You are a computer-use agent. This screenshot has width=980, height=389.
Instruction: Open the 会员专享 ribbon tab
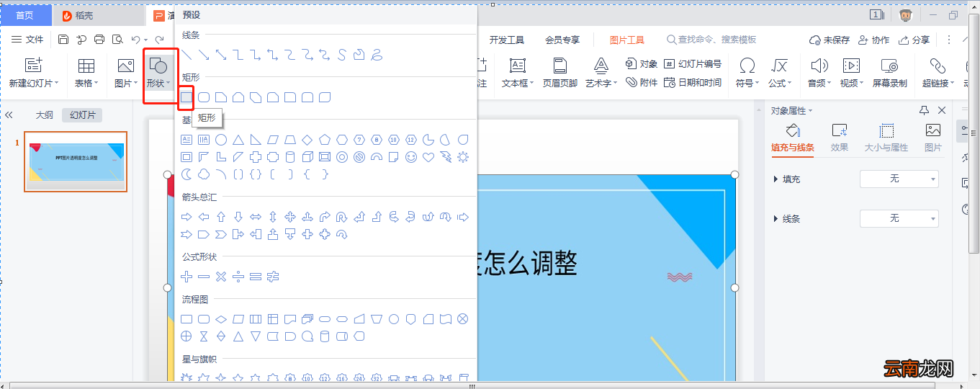coord(562,40)
